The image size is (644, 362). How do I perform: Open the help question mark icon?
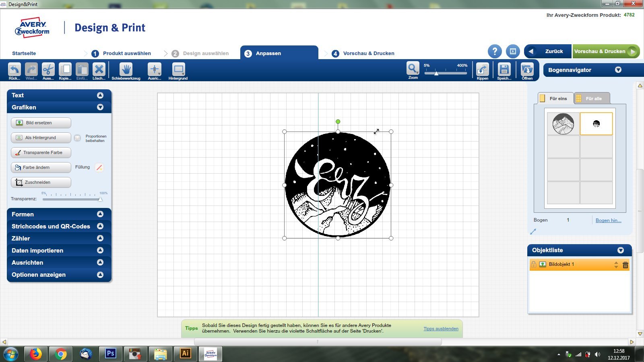click(495, 51)
